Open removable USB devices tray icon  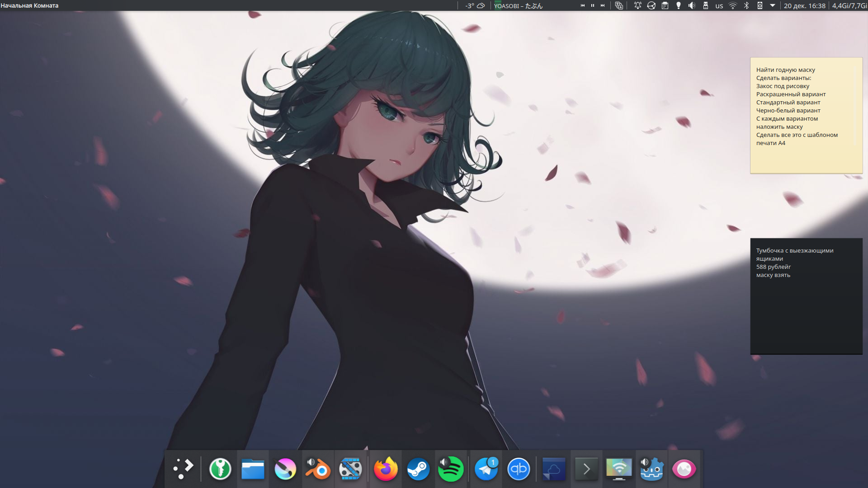tap(705, 5)
